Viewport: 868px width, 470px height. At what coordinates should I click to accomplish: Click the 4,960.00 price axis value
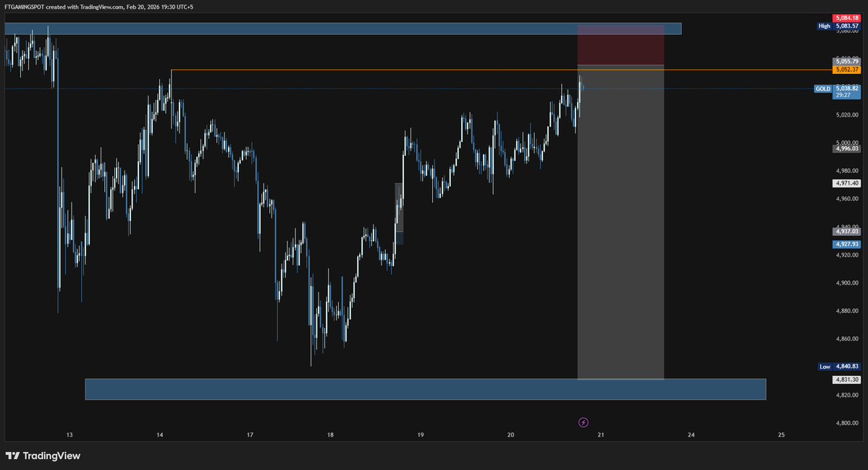(x=847, y=198)
